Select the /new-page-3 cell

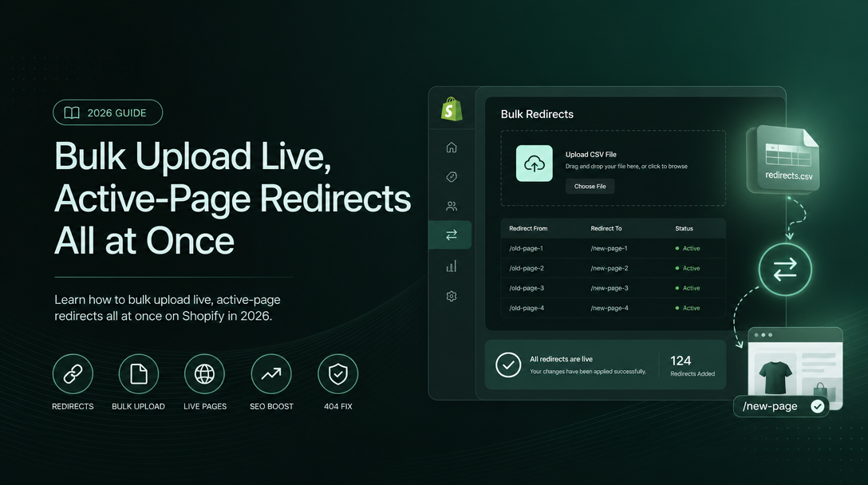(x=610, y=288)
